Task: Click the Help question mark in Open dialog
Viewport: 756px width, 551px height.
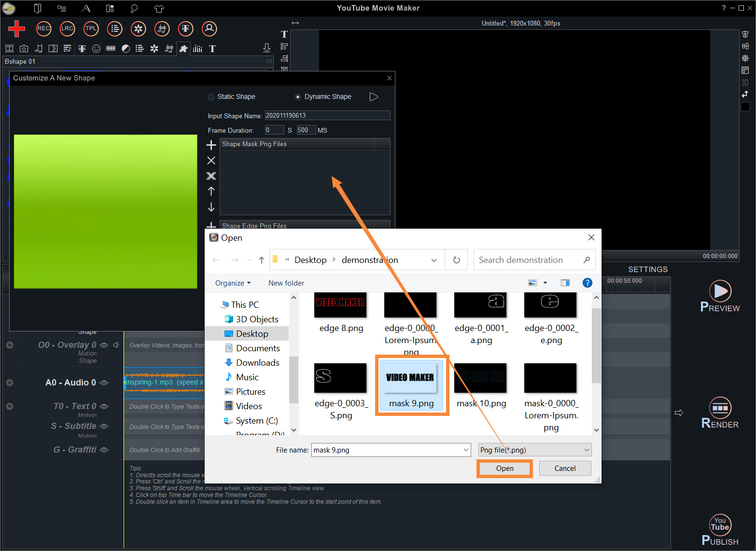Action: pyautogui.click(x=587, y=283)
